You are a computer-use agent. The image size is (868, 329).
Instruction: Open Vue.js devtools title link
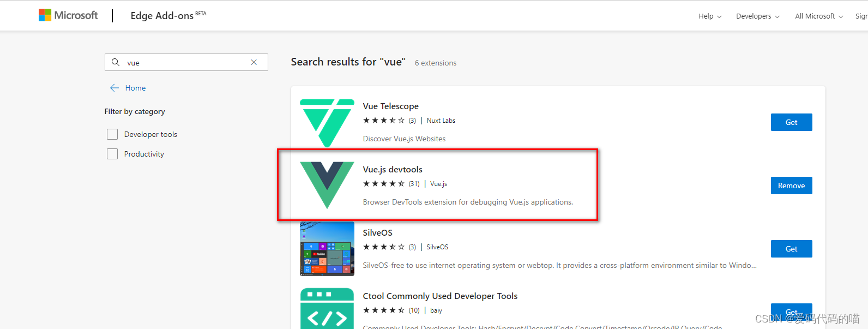pyautogui.click(x=393, y=169)
